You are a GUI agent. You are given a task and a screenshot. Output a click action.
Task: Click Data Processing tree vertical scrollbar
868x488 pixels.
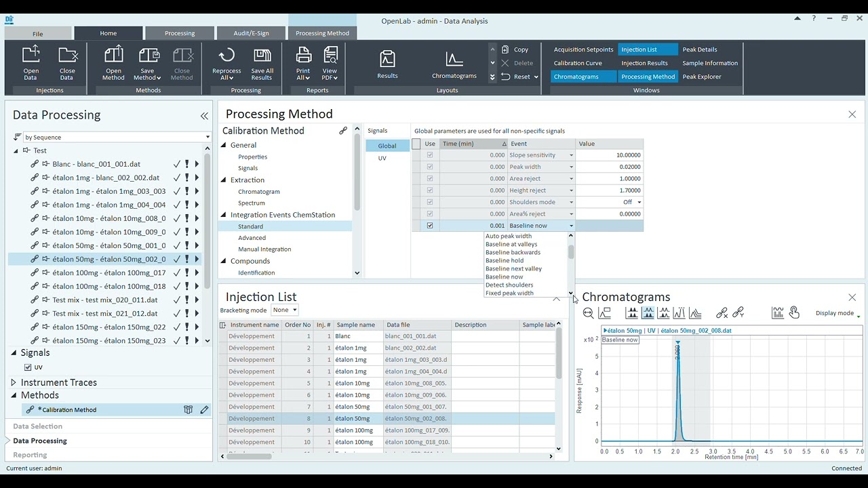208,245
